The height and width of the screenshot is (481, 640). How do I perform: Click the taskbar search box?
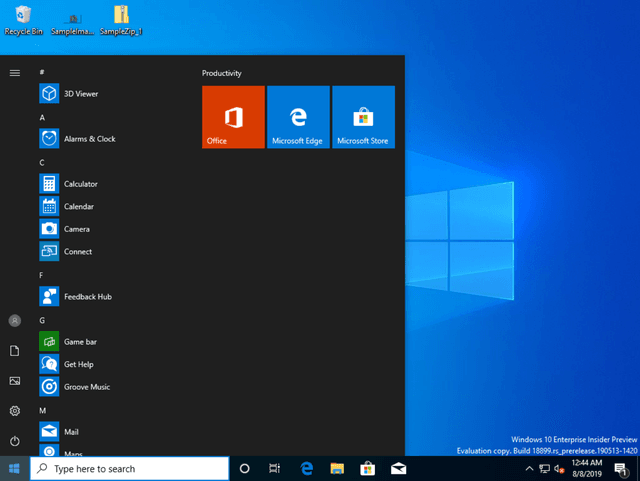click(130, 468)
